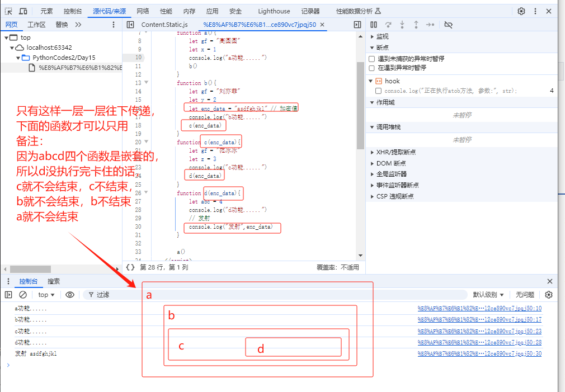Viewport: 565px width, 392px height.
Task: Deactivate breakpoints icon
Action: point(448,25)
